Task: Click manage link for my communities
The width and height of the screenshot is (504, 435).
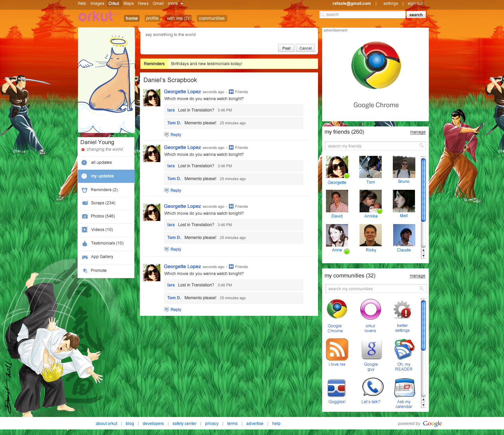Action: (x=417, y=276)
